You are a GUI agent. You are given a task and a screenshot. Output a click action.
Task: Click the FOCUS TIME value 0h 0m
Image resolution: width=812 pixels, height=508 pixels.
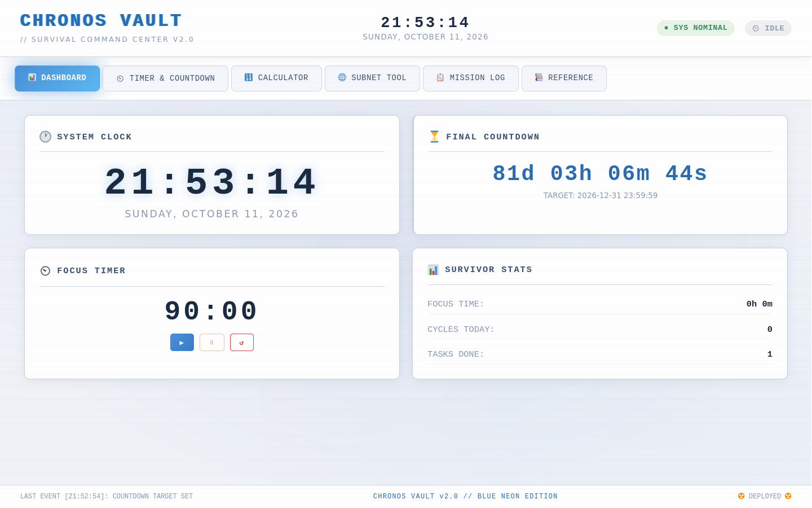tap(759, 304)
